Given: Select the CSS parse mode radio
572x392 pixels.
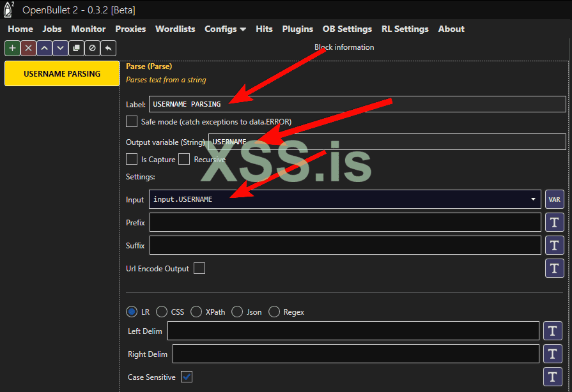Looking at the screenshot, I should (x=162, y=312).
